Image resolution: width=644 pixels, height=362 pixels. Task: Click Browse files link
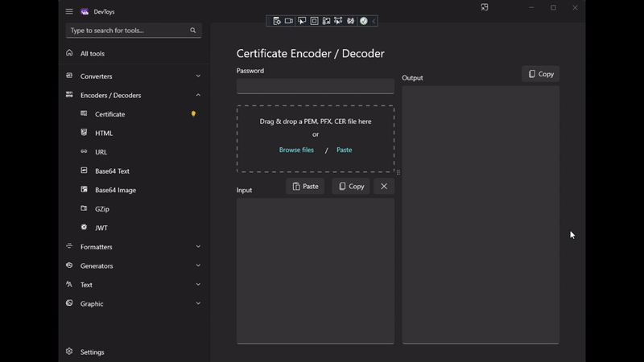(296, 150)
